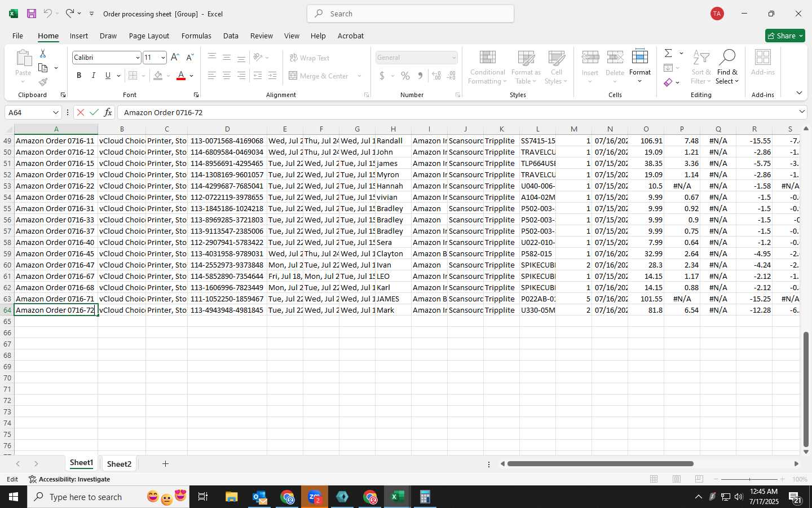Switch to the Data tab

coord(231,36)
